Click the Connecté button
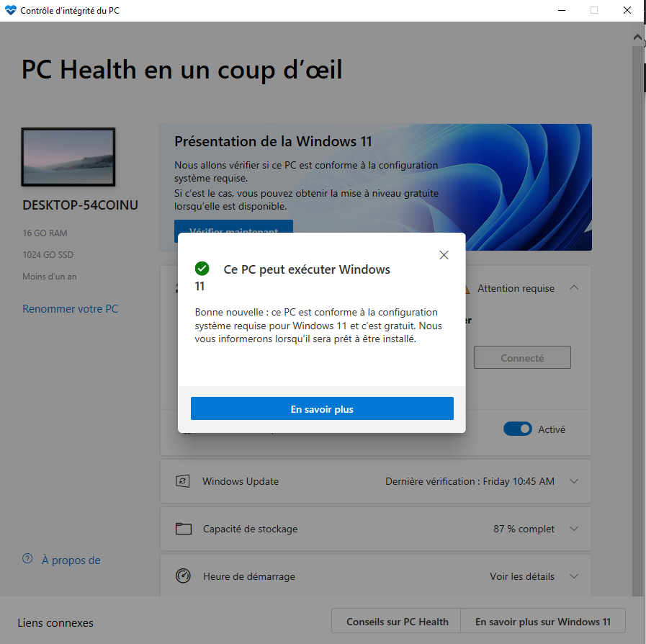The image size is (646, 644). coord(522,357)
